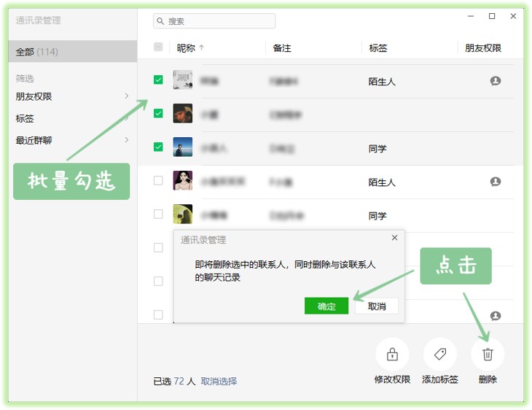Image resolution: width=532 pixels, height=410 pixels.
Task: Check the fifth contact row checkbox
Action: [158, 214]
